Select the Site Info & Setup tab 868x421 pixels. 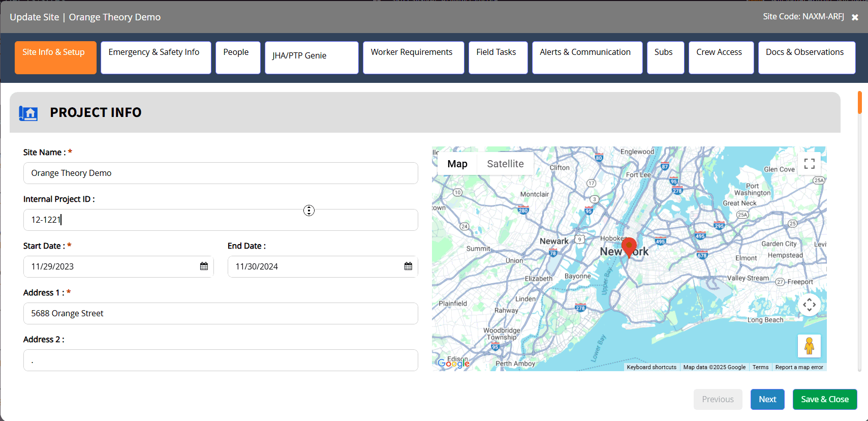click(55, 57)
